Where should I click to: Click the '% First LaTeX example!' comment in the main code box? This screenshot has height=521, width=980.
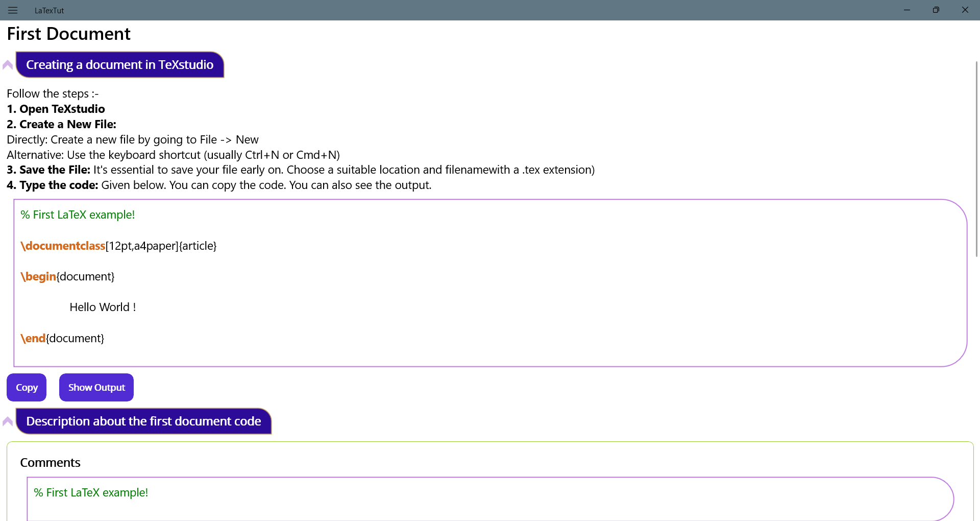78,215
